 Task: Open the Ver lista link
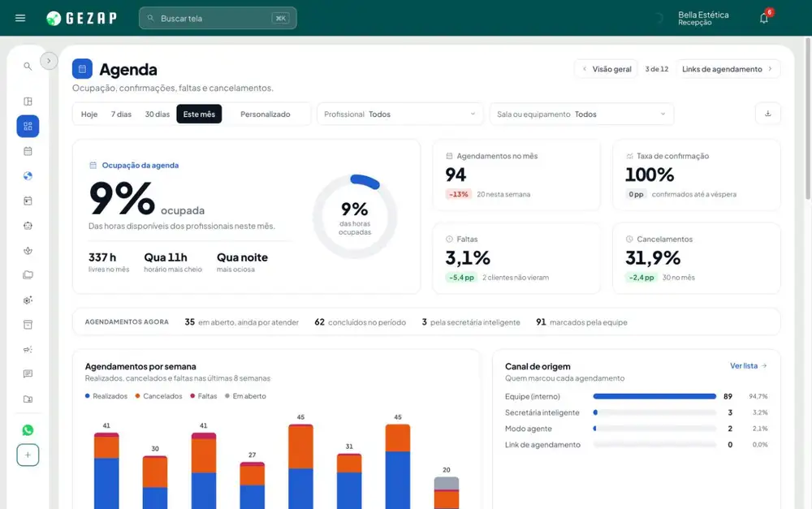tap(749, 365)
